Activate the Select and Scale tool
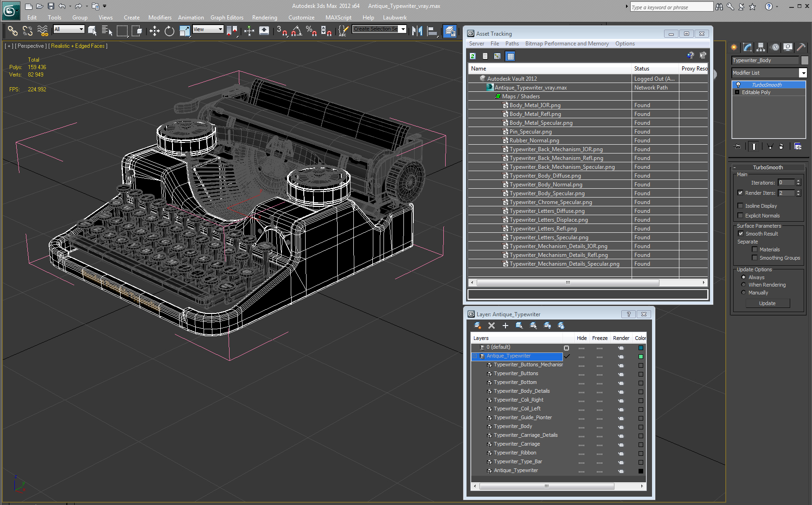 [x=185, y=31]
